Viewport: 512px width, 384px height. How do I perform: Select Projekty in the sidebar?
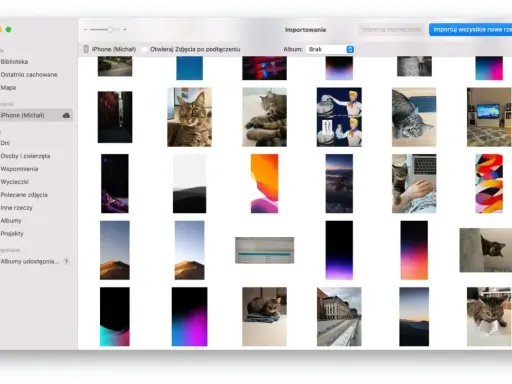click(x=12, y=234)
